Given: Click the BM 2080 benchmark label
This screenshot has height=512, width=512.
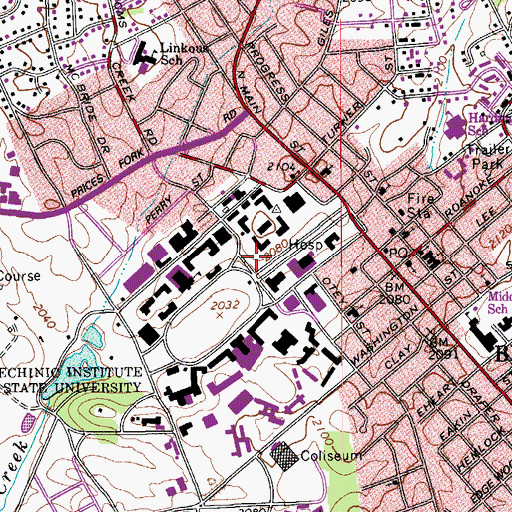Looking at the screenshot, I should click(395, 293).
